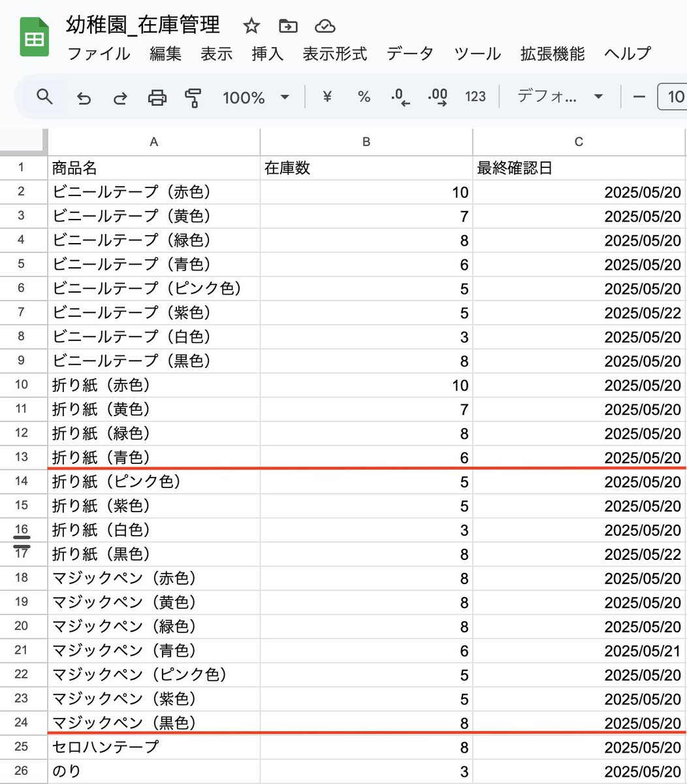This screenshot has width=687, height=784.
Task: Select cell マジックペン（黒色）
Action: (154, 723)
